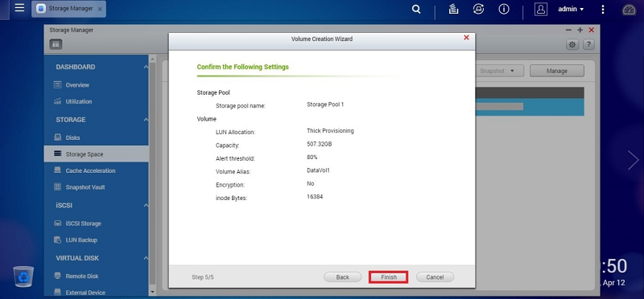Open the external devices sync icon

(478, 9)
